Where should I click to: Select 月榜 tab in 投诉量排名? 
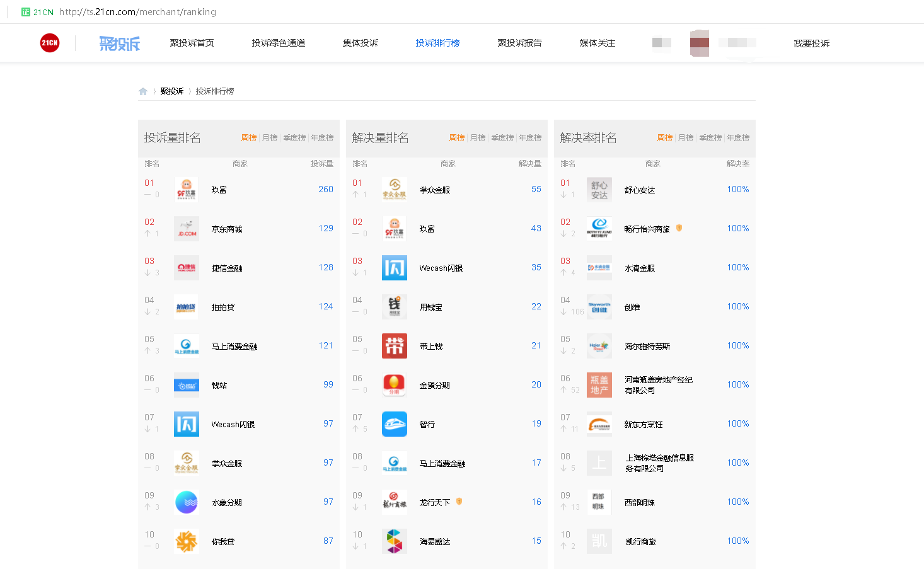(270, 137)
